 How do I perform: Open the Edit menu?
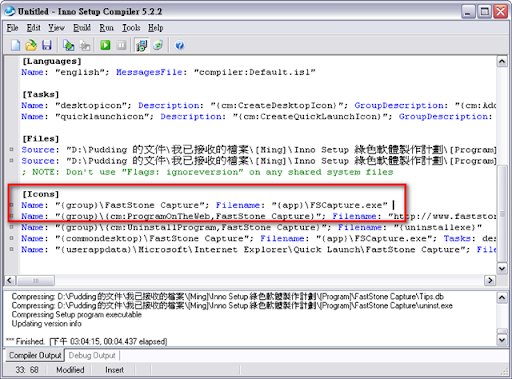point(33,28)
